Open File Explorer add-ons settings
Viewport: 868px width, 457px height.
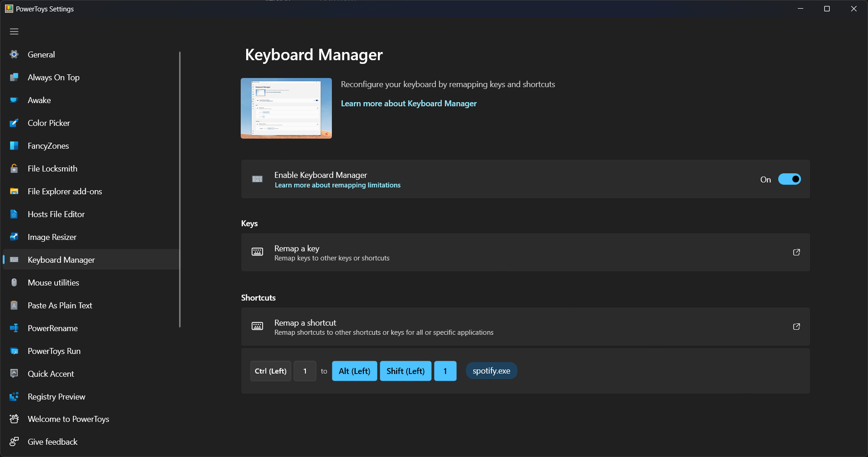click(91, 191)
